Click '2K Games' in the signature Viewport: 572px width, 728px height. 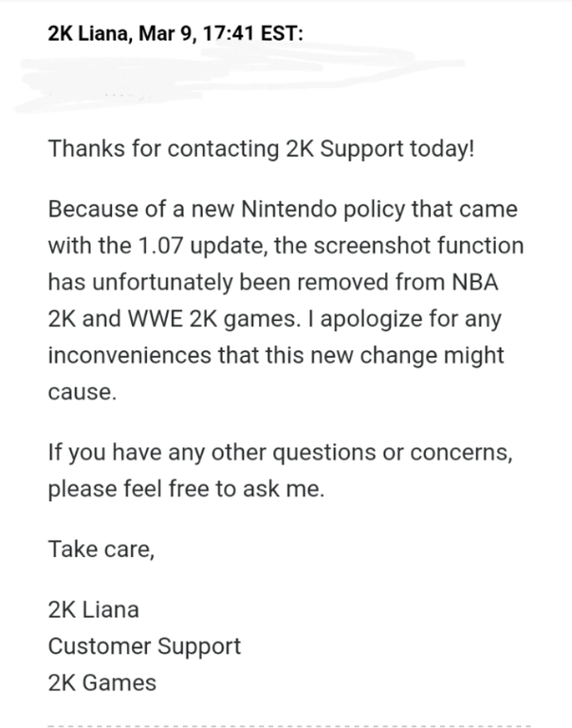[101, 681]
